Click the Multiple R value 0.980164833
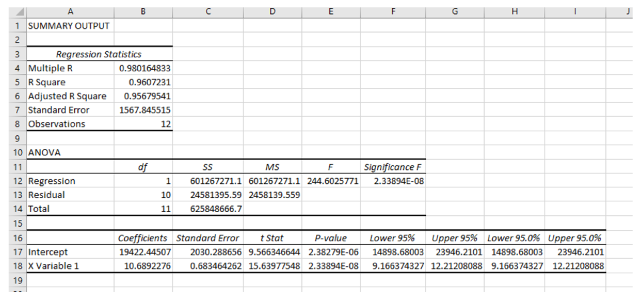 point(144,68)
